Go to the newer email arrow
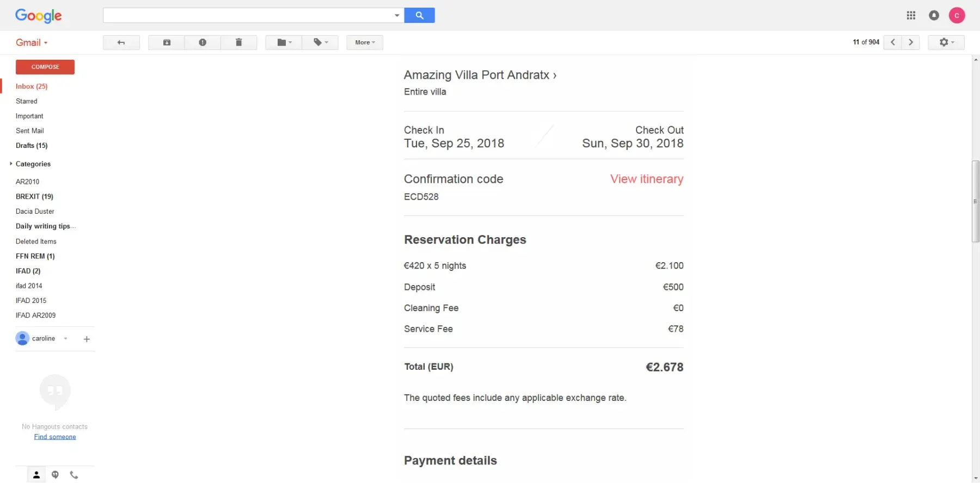 click(893, 42)
